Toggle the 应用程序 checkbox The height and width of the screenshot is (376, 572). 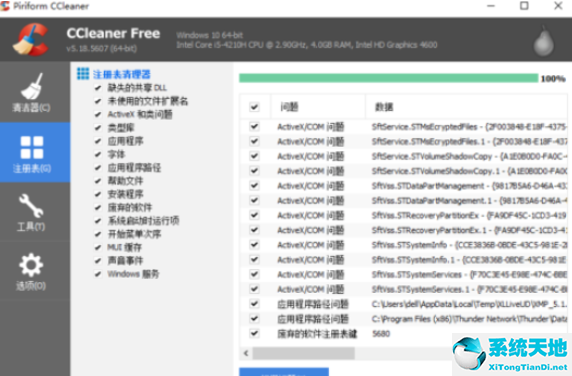98,141
